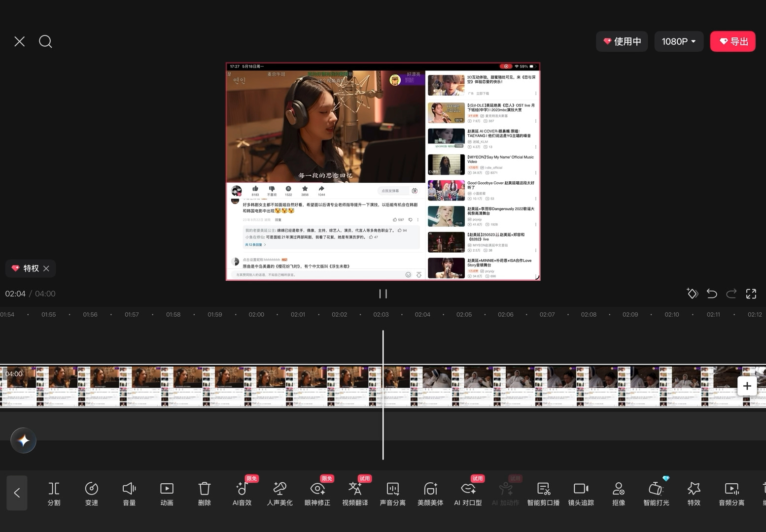
Task: Click the white playhead line
Action: 383,395
